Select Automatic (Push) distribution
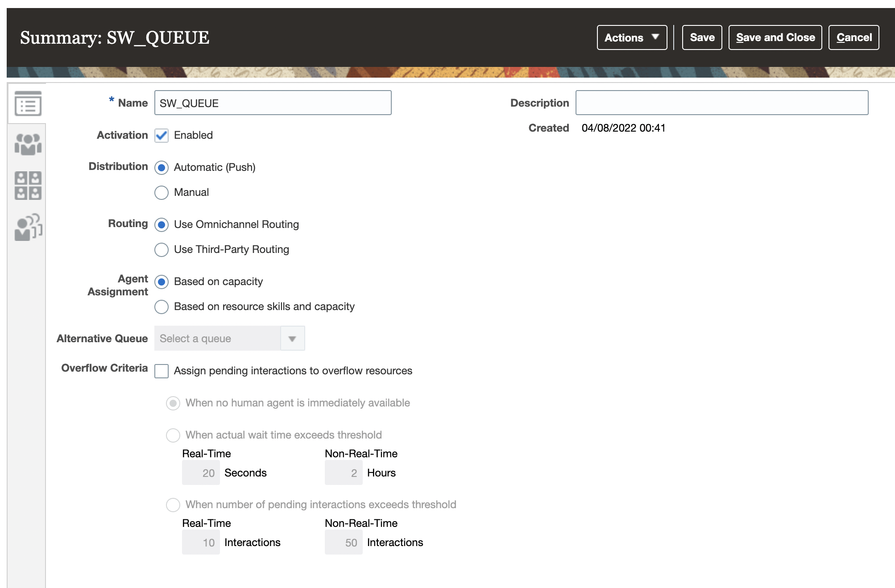The image size is (895, 588). point(162,168)
